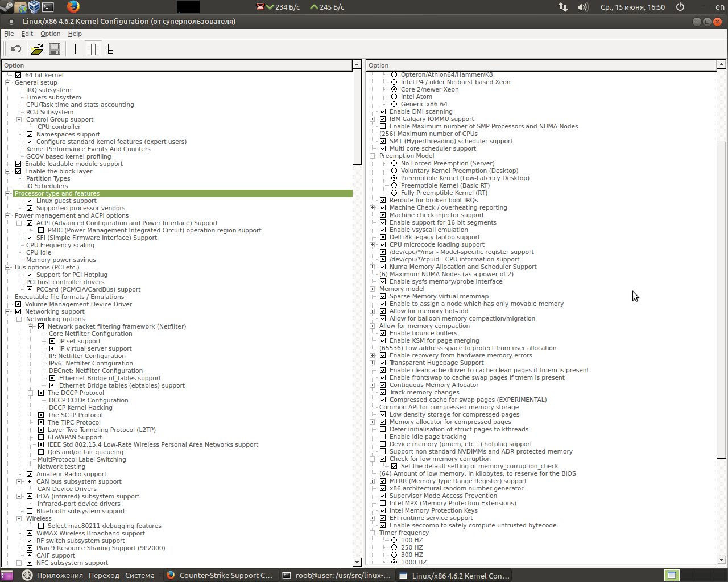The height and width of the screenshot is (582, 728).
Task: Collapse the Processor type and features node
Action: click(8, 193)
